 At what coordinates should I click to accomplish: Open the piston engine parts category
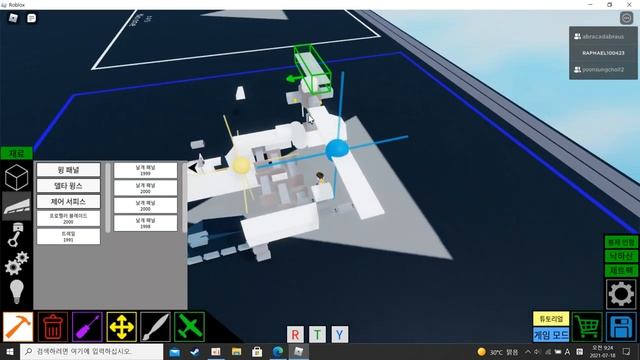pyautogui.click(x=15, y=235)
